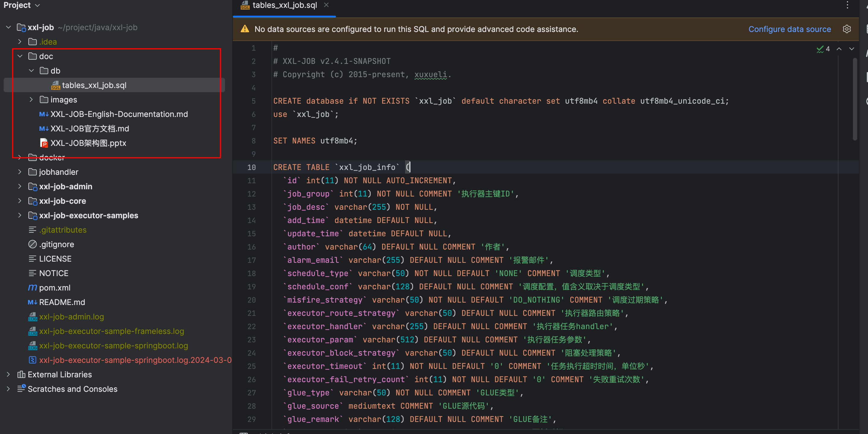Click the db folder icon
Image resolution: width=868 pixels, height=434 pixels.
[x=44, y=71]
